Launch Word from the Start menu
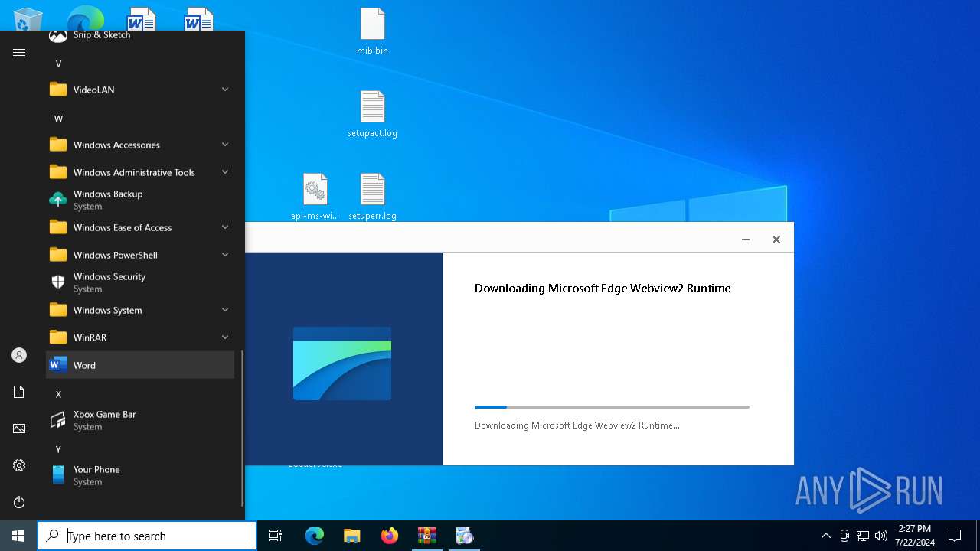The height and width of the screenshot is (551, 980). [140, 365]
